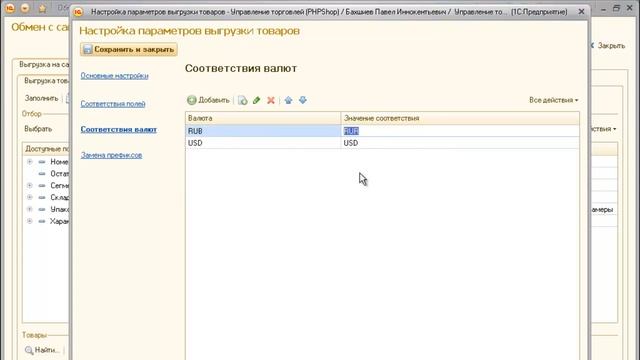The height and width of the screenshot is (360, 640).
Task: Close the settings dialog window
Action: click(x=582, y=12)
